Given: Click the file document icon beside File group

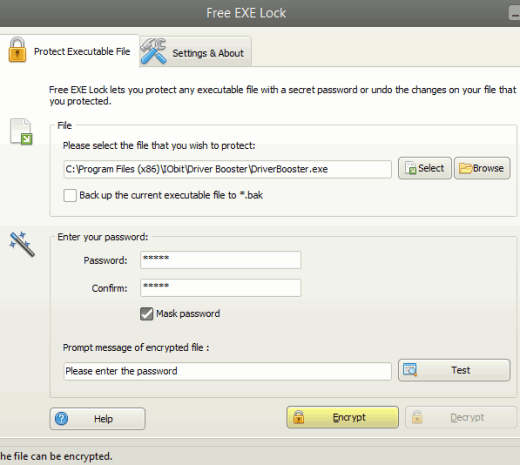Looking at the screenshot, I should (x=21, y=131).
